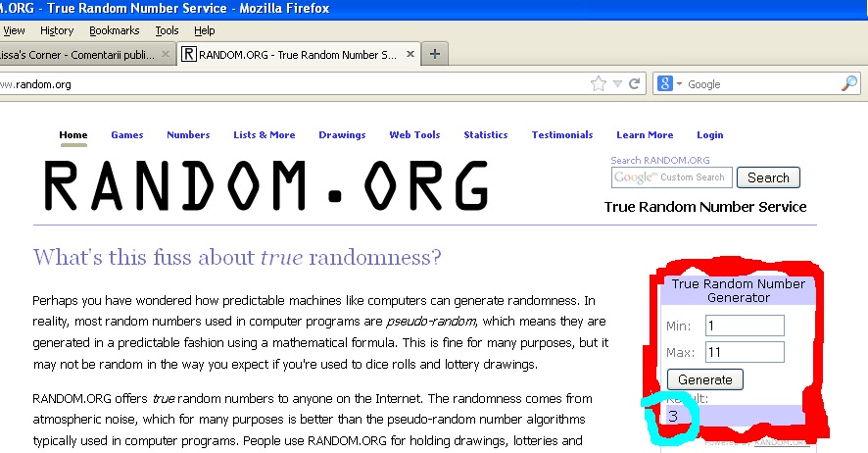Click the Search RANDOM.ORG label
The width and height of the screenshot is (868, 453).
[x=660, y=160]
